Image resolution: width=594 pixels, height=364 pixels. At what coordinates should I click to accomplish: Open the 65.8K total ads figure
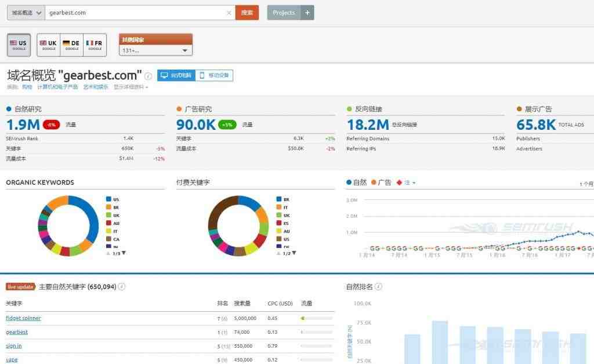click(x=536, y=125)
